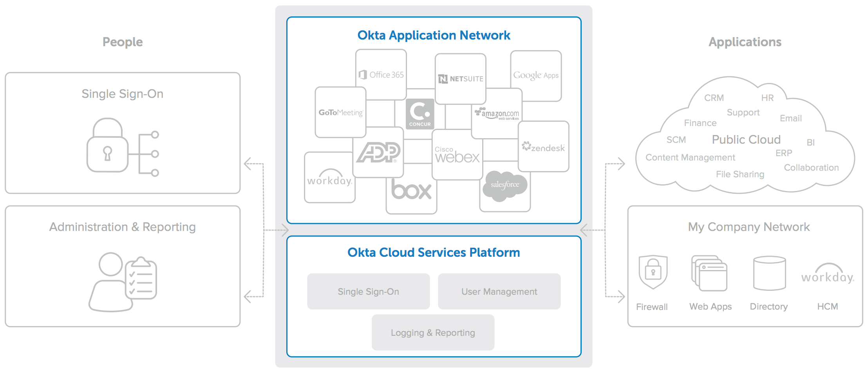Open the Logging & Reporting button
Image resolution: width=868 pixels, height=373 pixels.
click(433, 333)
